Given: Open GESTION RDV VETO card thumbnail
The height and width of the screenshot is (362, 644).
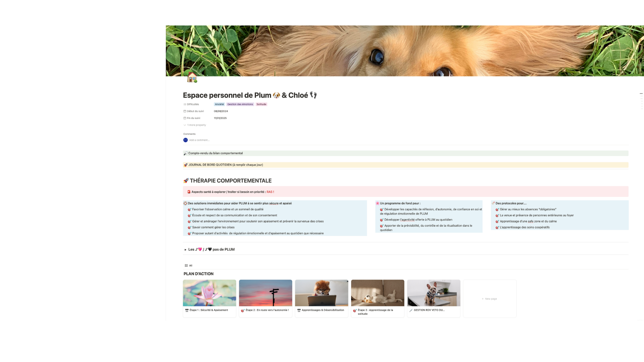Looking at the screenshot, I should (x=433, y=293).
